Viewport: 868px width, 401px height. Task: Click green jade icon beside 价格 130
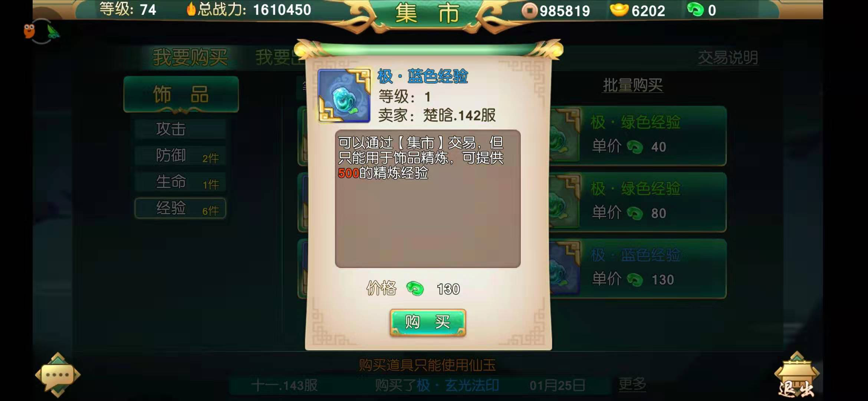click(415, 288)
